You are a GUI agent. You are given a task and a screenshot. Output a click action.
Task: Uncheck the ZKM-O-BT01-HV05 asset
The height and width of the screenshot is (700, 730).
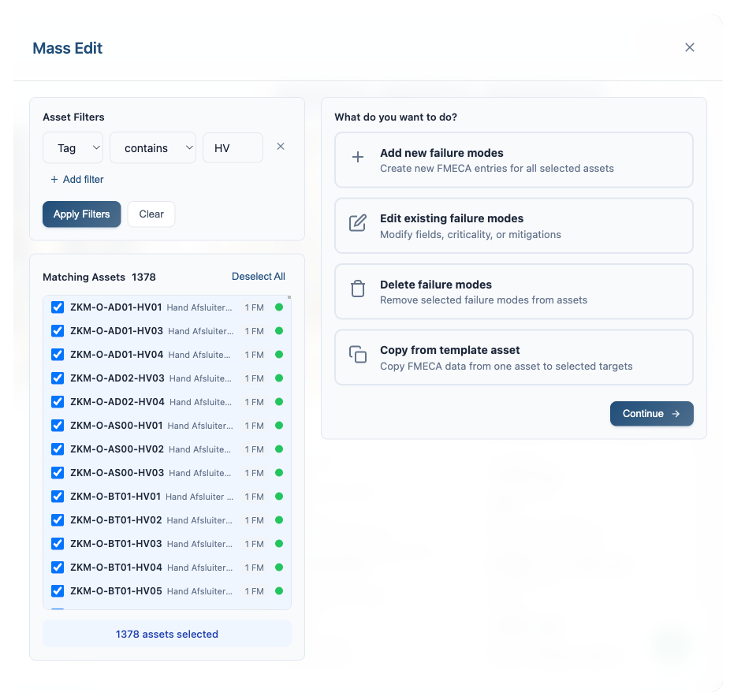click(57, 590)
